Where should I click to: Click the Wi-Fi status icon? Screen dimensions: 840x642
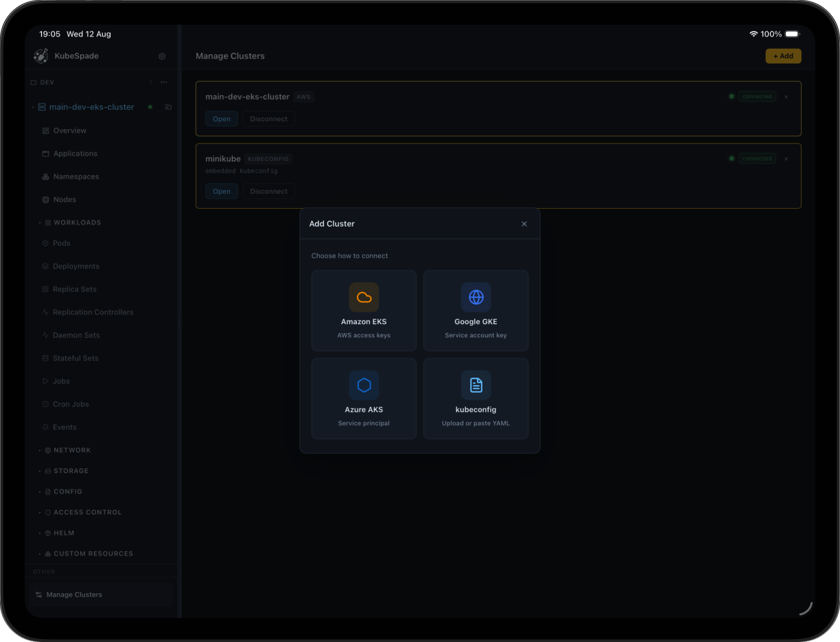pyautogui.click(x=754, y=34)
